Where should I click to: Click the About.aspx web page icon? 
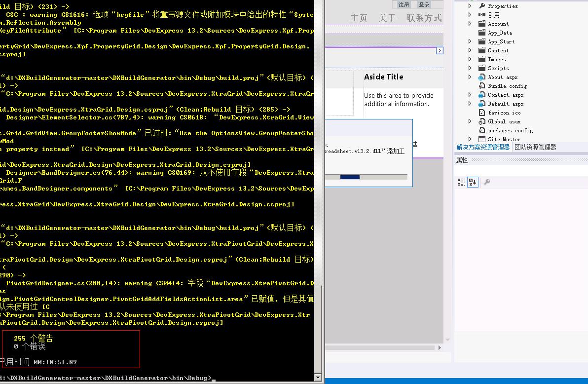click(482, 77)
